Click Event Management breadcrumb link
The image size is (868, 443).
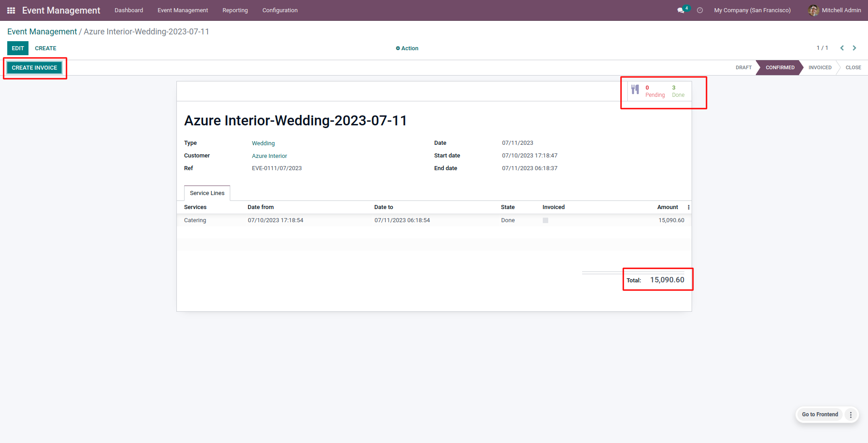[x=42, y=32]
